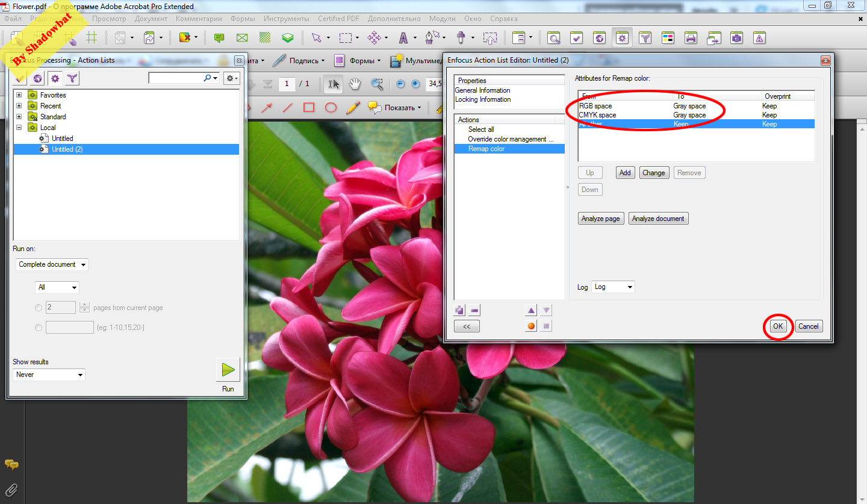Screen dimensions: 867x504
Task: Expand the Favorites folder
Action: coord(19,95)
